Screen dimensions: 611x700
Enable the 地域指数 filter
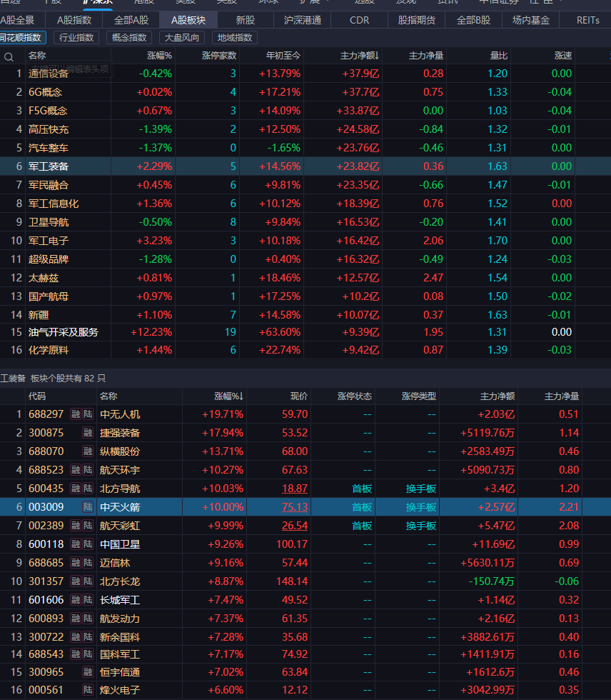[235, 38]
